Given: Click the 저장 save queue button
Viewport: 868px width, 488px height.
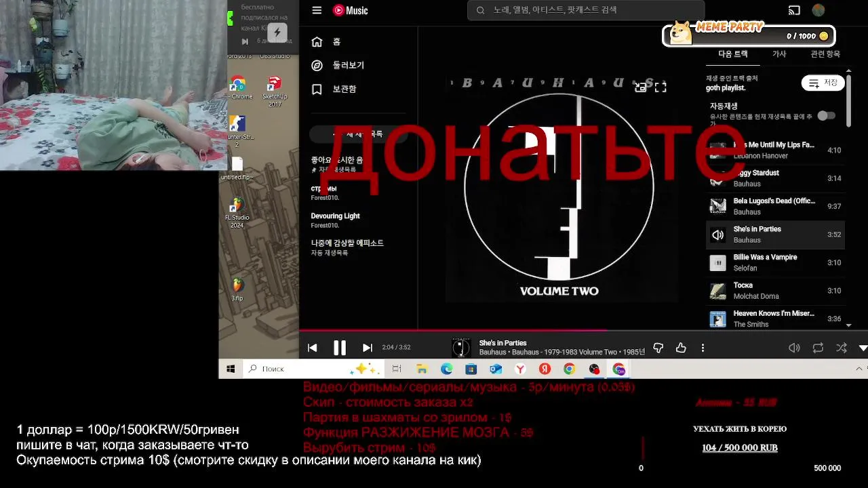Looking at the screenshot, I should 823,83.
